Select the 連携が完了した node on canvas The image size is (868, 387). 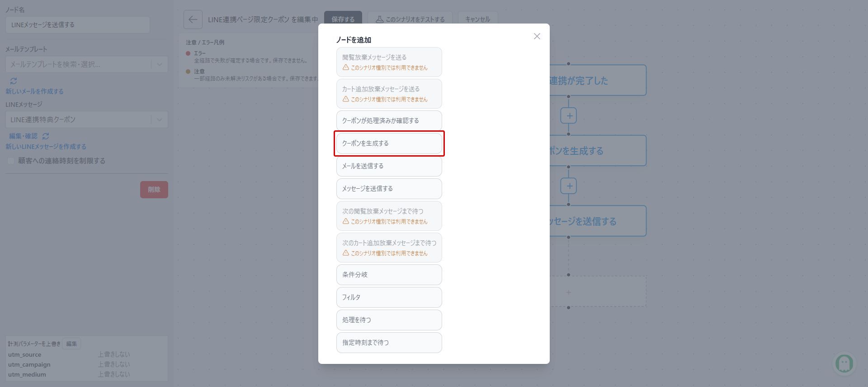pos(598,81)
